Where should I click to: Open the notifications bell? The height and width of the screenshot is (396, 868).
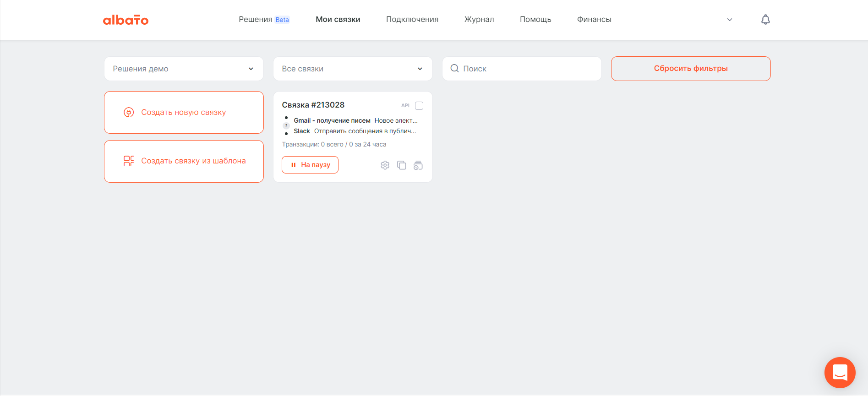point(765,20)
